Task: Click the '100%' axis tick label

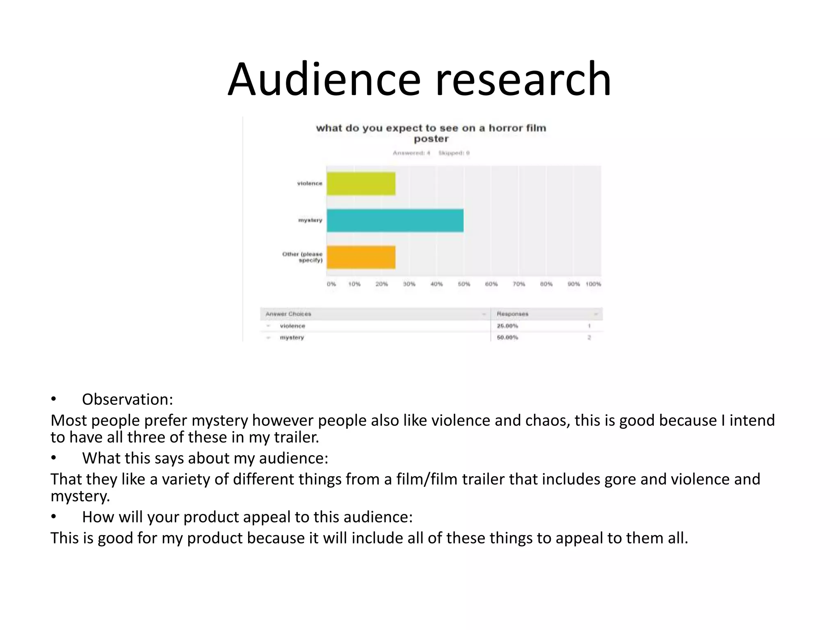Action: coord(593,284)
